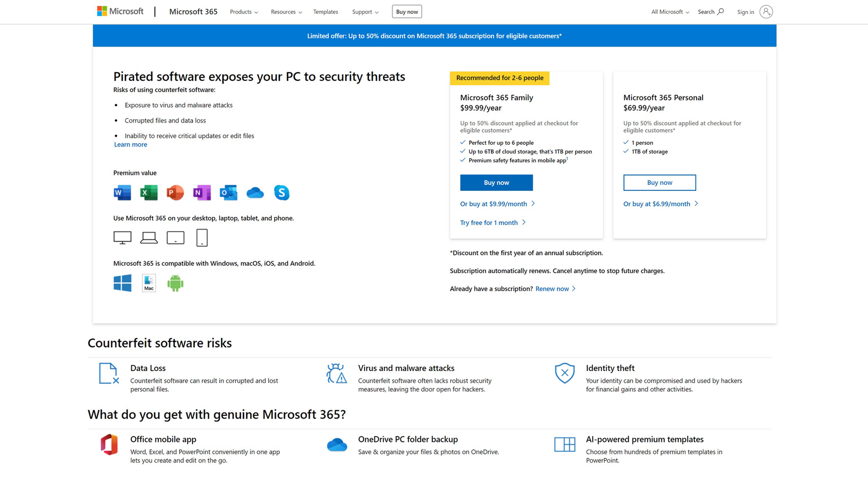Click the Buy now button in header
The height and width of the screenshot is (488, 868).
pyautogui.click(x=407, y=12)
